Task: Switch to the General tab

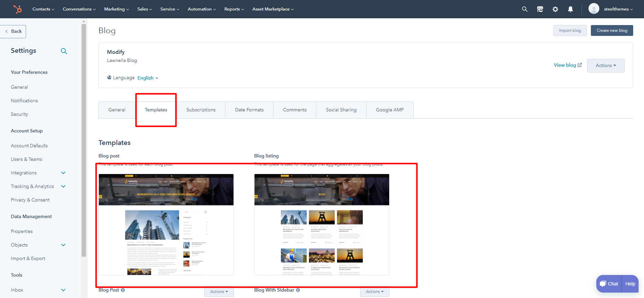Action: 117,110
